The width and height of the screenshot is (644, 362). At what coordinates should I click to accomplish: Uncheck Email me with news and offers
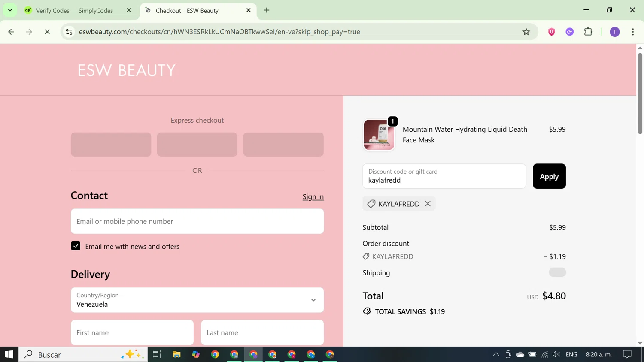(76, 246)
